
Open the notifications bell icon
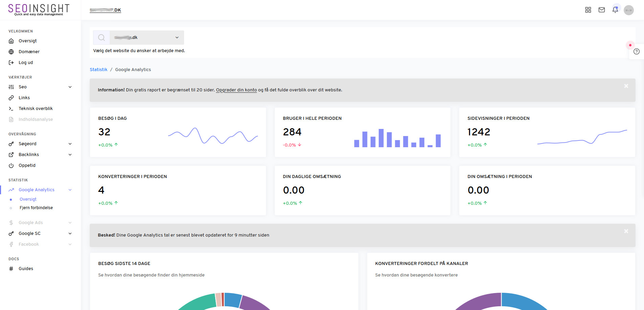pos(615,10)
